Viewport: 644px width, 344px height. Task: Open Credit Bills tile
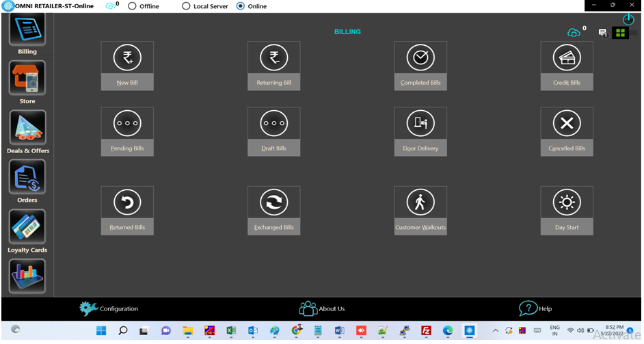tap(567, 66)
